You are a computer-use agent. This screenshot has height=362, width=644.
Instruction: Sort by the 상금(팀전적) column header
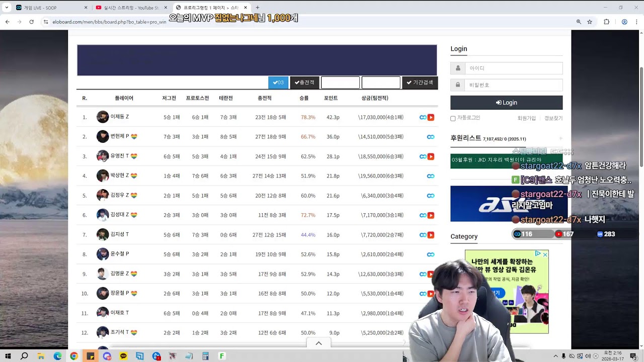point(375,98)
